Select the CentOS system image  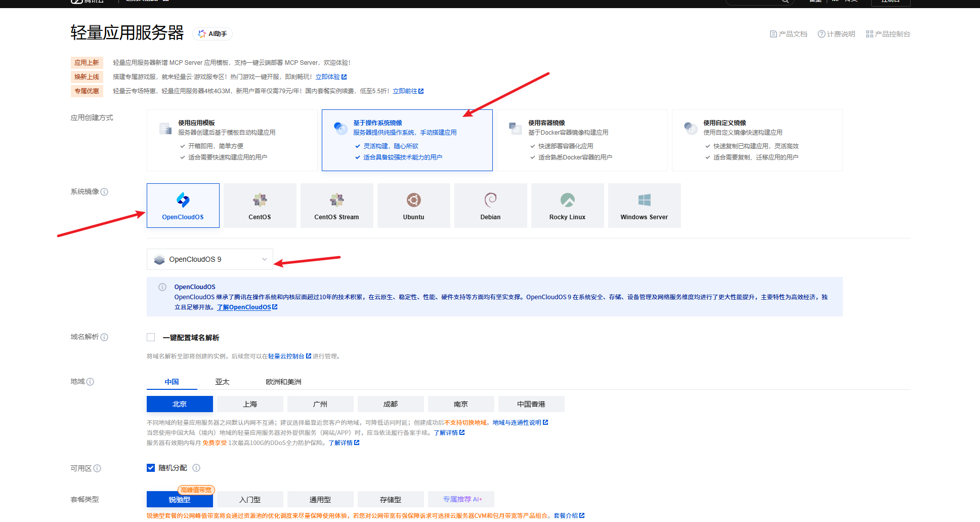coord(260,205)
